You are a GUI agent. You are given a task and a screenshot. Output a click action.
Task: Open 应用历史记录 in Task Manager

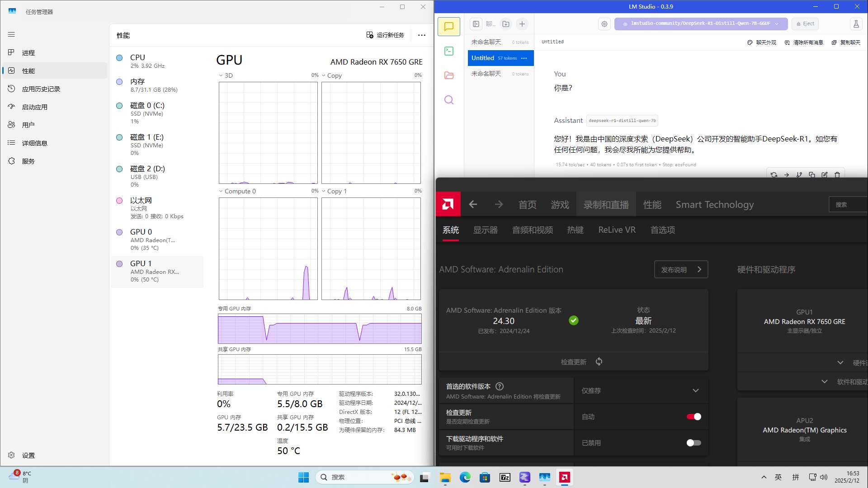click(x=54, y=89)
